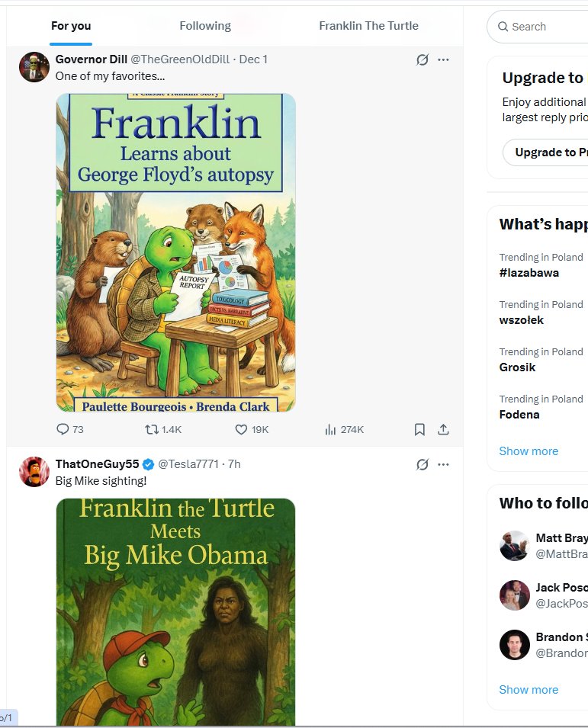Show more accounts to follow
This screenshot has height=728, width=588.
pos(529,690)
